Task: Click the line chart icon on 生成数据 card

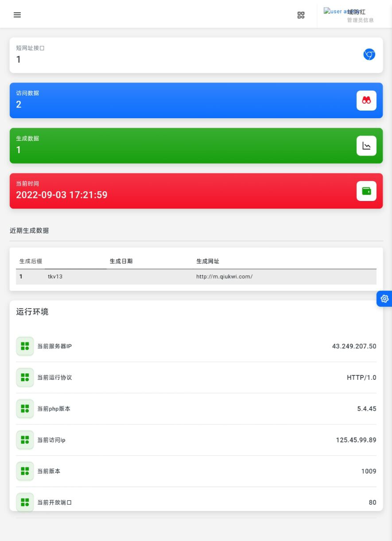Action: (366, 145)
